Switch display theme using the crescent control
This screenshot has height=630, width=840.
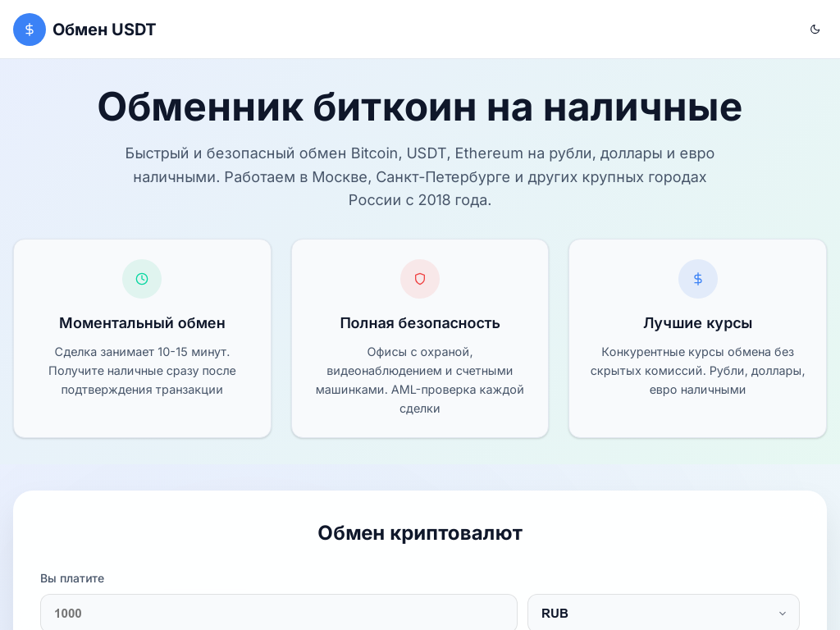tap(815, 29)
